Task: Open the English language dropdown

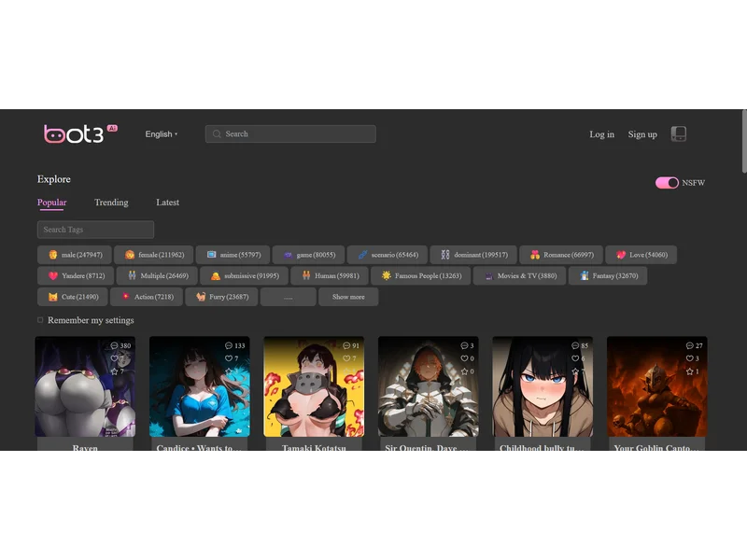Action: coord(160,133)
